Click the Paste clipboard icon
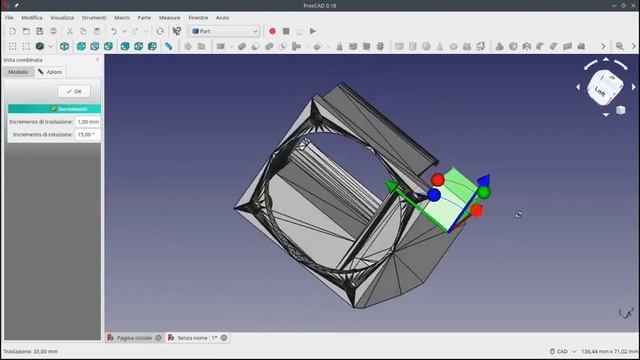640x360 pixels. pyautogui.click(x=97, y=31)
